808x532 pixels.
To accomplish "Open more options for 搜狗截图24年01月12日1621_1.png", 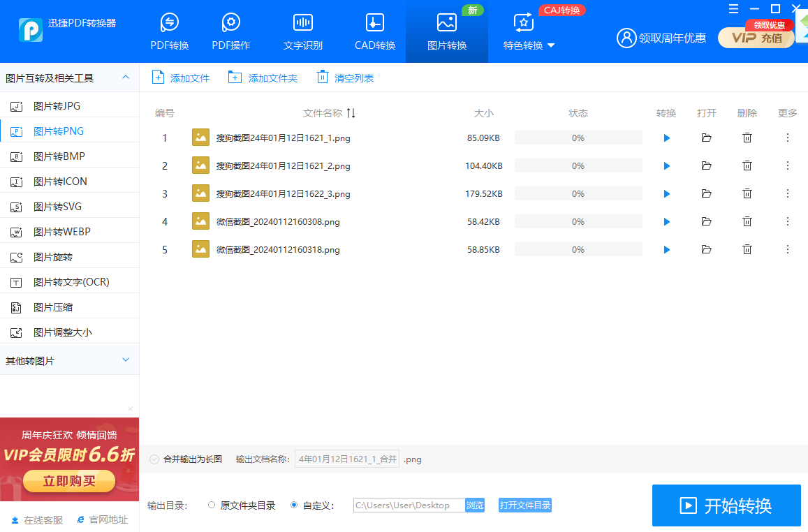I will pos(787,138).
